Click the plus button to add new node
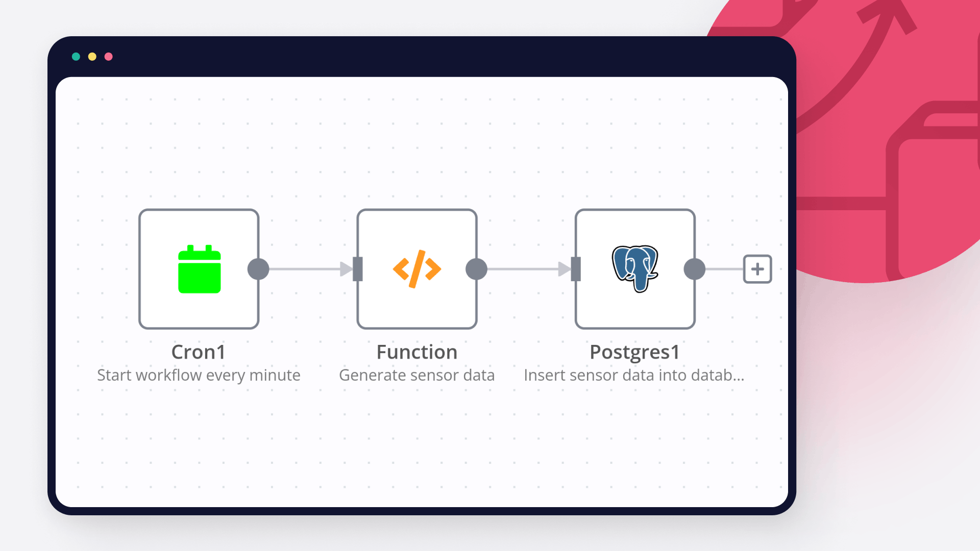980x551 pixels. click(x=758, y=268)
